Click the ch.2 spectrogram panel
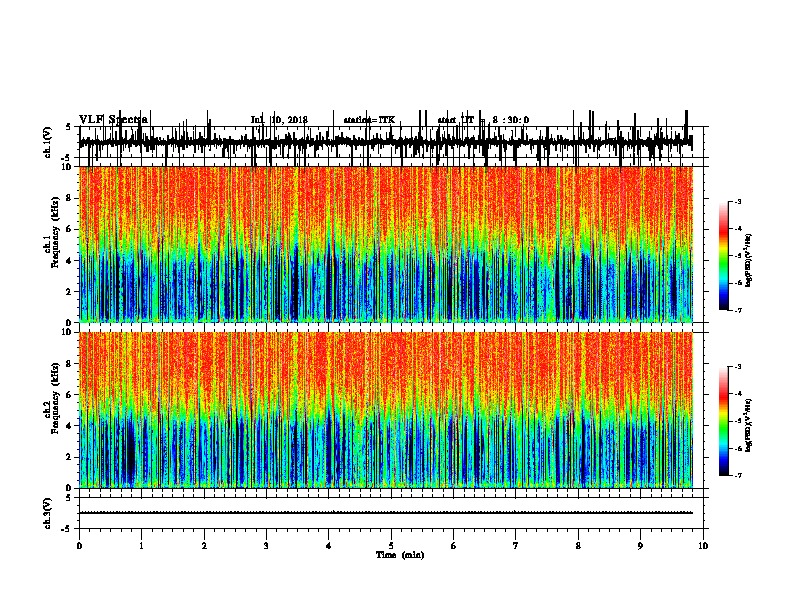Screen dimensions: 792x612 [x=386, y=410]
